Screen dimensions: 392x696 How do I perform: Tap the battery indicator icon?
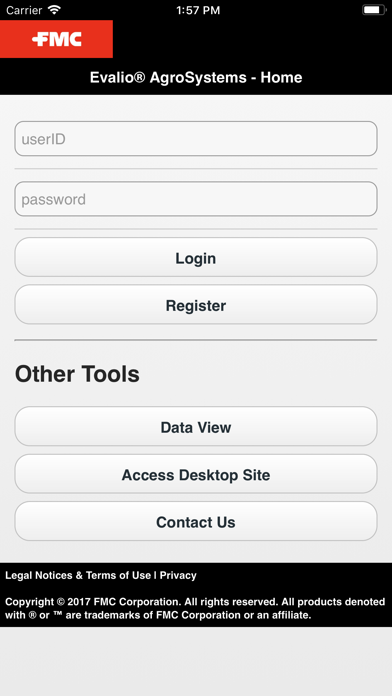(374, 10)
